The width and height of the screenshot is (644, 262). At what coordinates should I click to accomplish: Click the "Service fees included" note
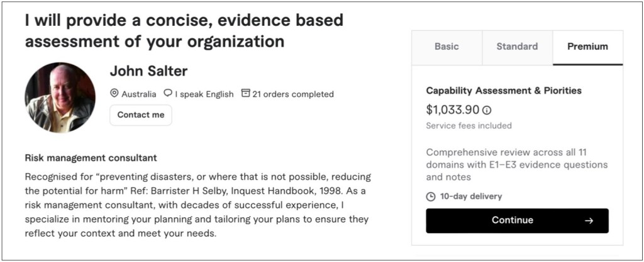(x=469, y=125)
